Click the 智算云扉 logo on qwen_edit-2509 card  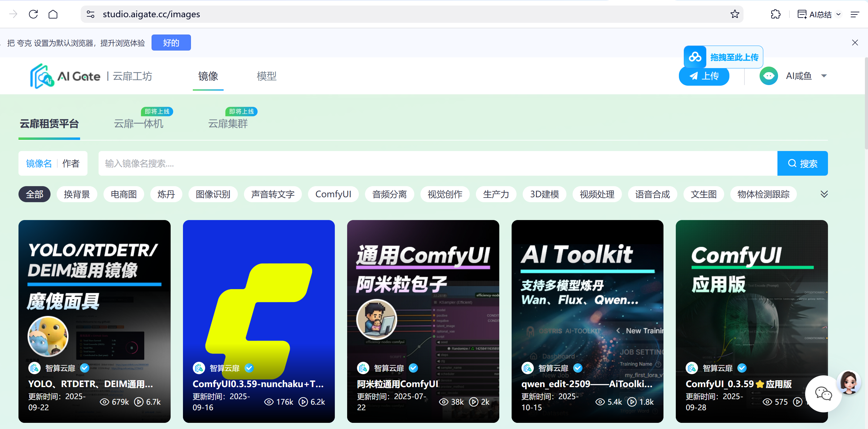(x=528, y=368)
